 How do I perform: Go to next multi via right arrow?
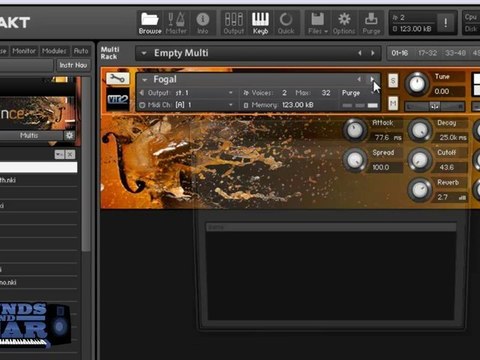tap(373, 53)
